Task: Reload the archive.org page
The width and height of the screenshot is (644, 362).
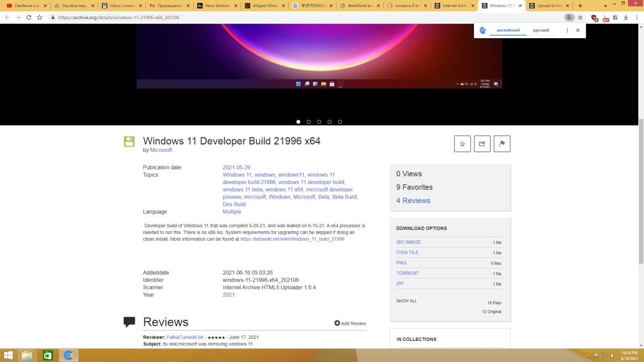Action: pos(29,17)
